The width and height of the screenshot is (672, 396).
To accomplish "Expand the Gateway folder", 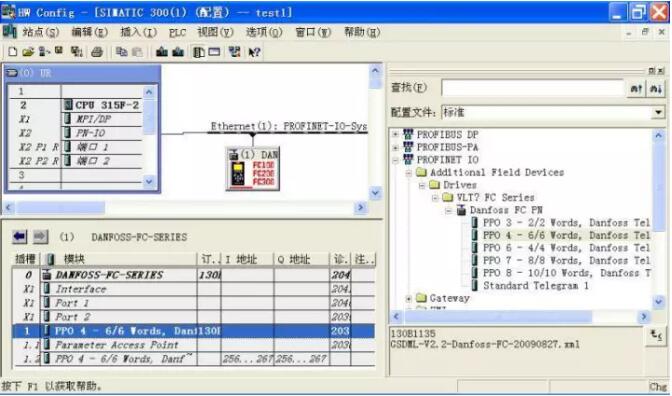I will [x=408, y=298].
